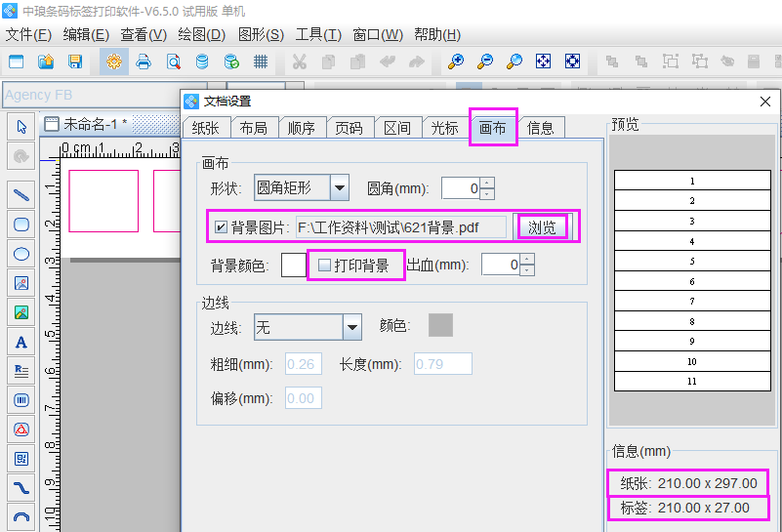Select the arc drawing tool
The height and width of the screenshot is (532, 782).
[x=21, y=517]
